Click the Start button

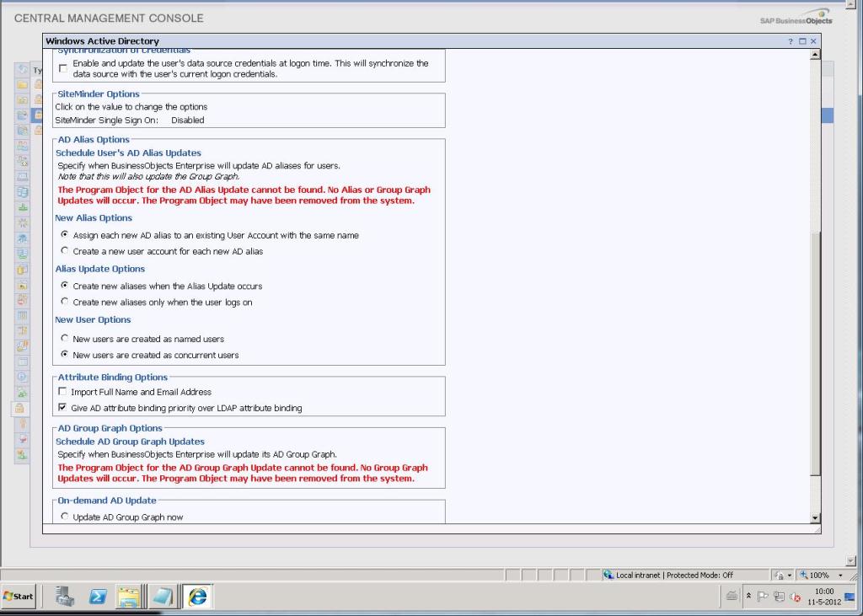pyautogui.click(x=19, y=596)
